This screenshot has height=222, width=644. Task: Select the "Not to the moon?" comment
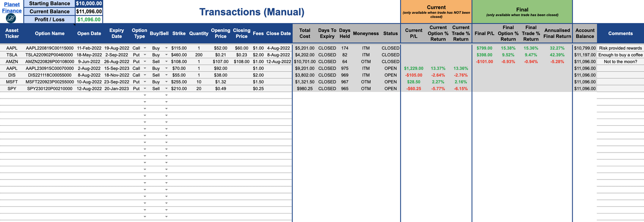pos(620,62)
